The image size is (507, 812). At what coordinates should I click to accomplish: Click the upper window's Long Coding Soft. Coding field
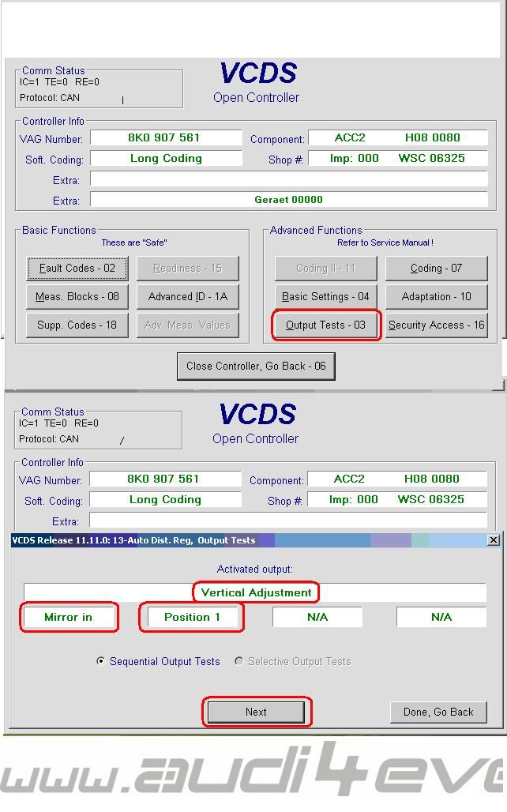[166, 159]
